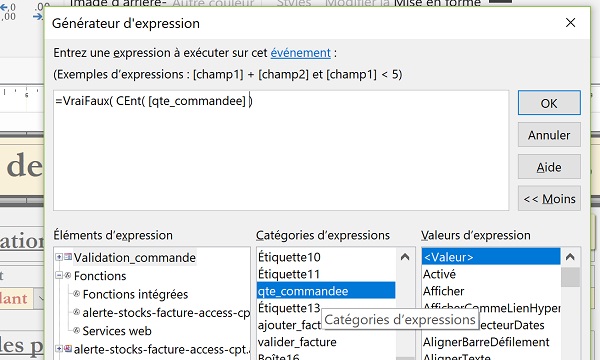Click the alerte-stocks-facture-access-cp function icon under Fonctions

coord(77,312)
